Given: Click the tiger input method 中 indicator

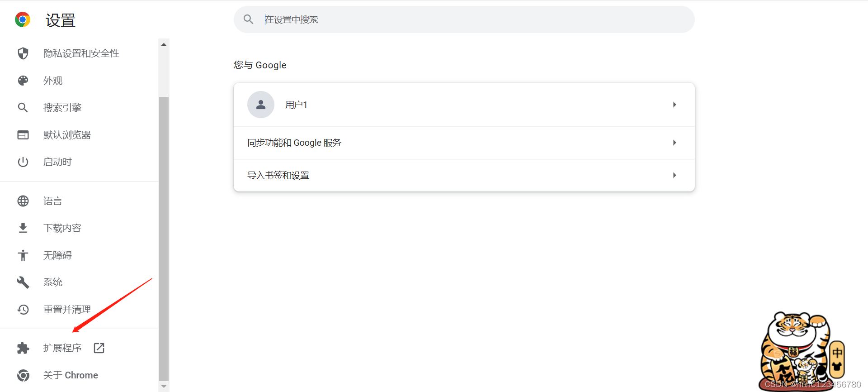Looking at the screenshot, I should (837, 353).
